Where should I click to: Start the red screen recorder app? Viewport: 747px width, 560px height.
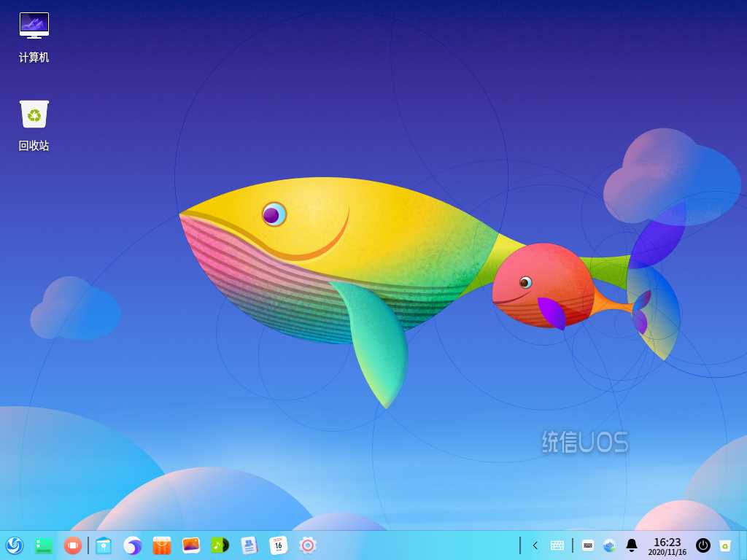click(73, 545)
